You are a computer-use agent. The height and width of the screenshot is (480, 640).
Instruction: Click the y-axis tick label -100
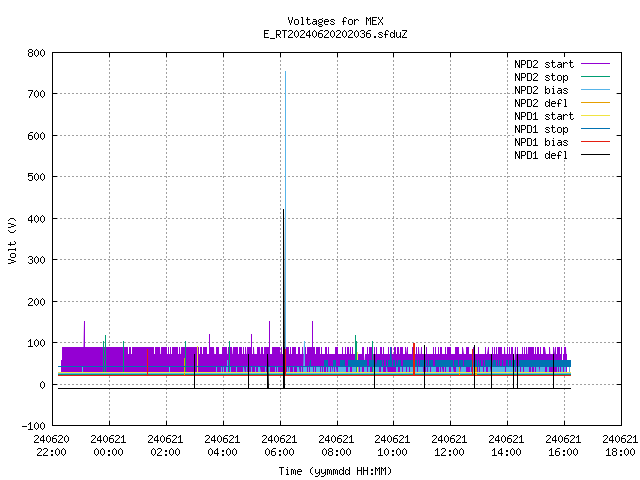(33, 426)
